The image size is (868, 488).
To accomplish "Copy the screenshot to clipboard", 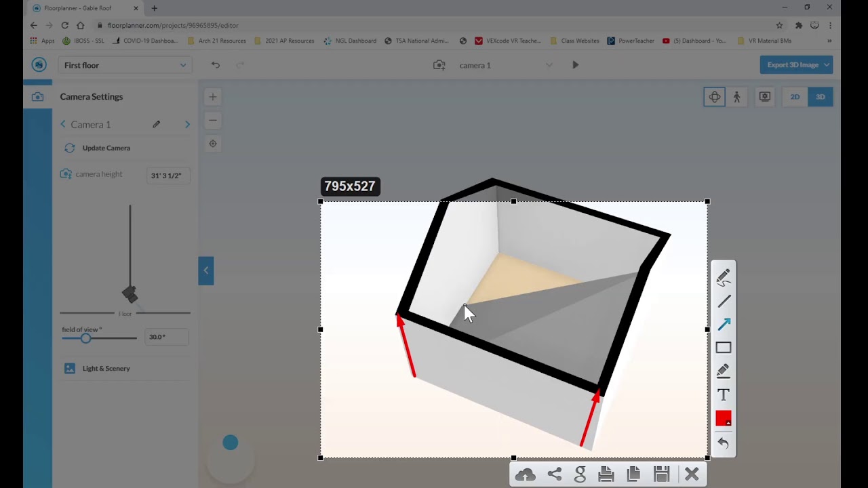I will [x=633, y=474].
